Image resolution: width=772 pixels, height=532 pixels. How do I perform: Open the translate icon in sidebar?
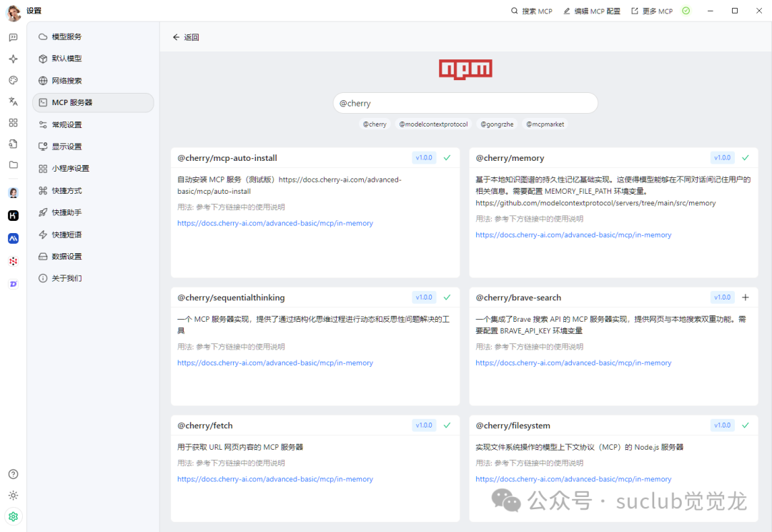(14, 102)
